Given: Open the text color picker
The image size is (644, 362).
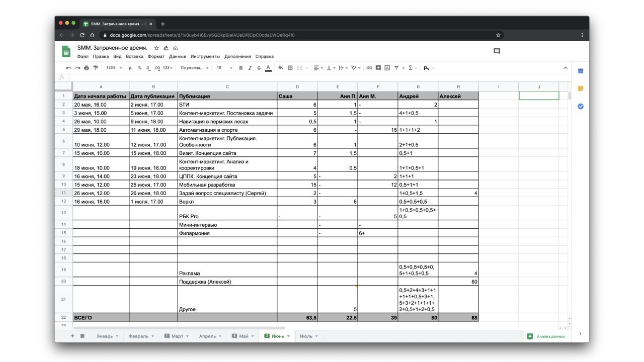Looking at the screenshot, I should (x=268, y=68).
